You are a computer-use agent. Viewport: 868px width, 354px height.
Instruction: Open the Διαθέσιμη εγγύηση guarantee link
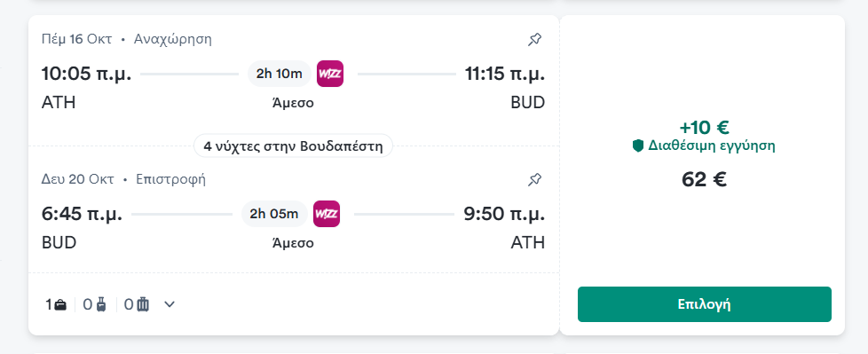[x=711, y=146]
